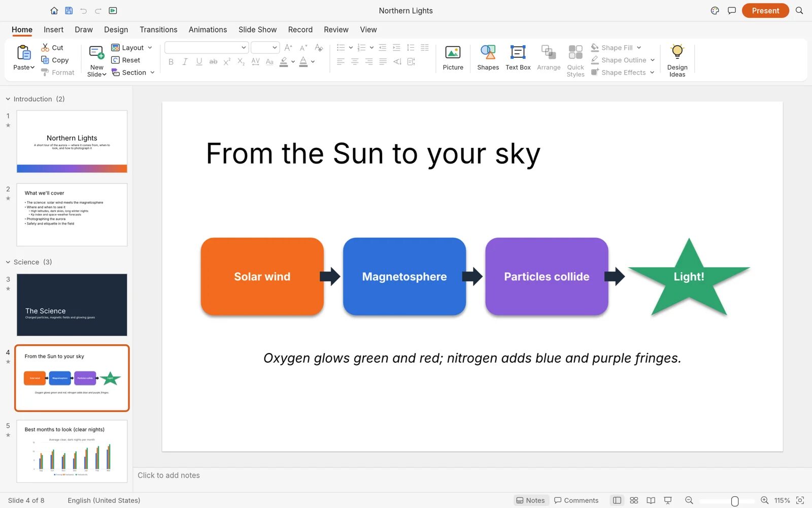Screen dimensions: 812x508
Task: Switch to the Transitions tab
Action: point(158,30)
